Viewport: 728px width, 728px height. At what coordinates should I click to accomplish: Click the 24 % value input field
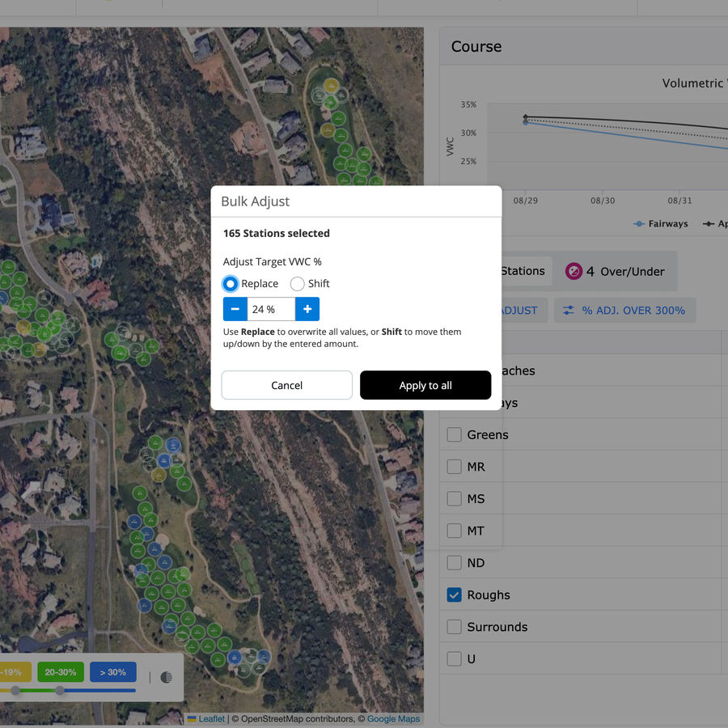271,309
